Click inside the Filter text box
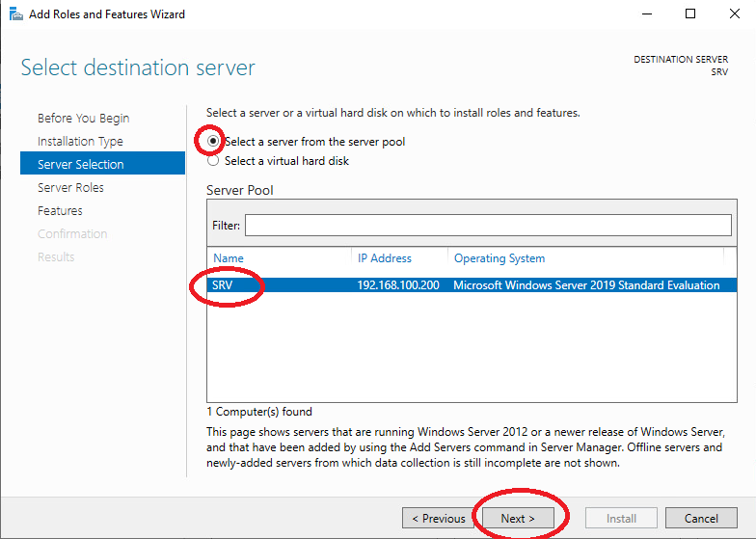Screen dimensions: 756x539 [x=488, y=226]
